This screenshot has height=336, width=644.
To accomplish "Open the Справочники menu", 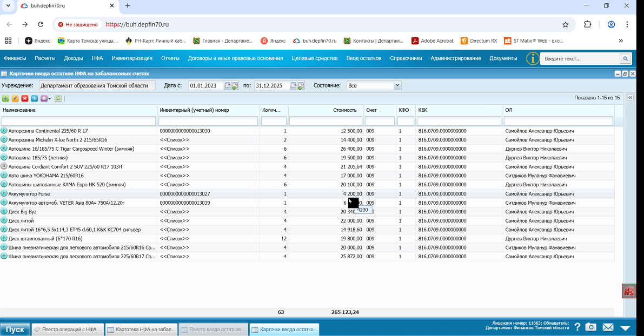I will (x=406, y=58).
